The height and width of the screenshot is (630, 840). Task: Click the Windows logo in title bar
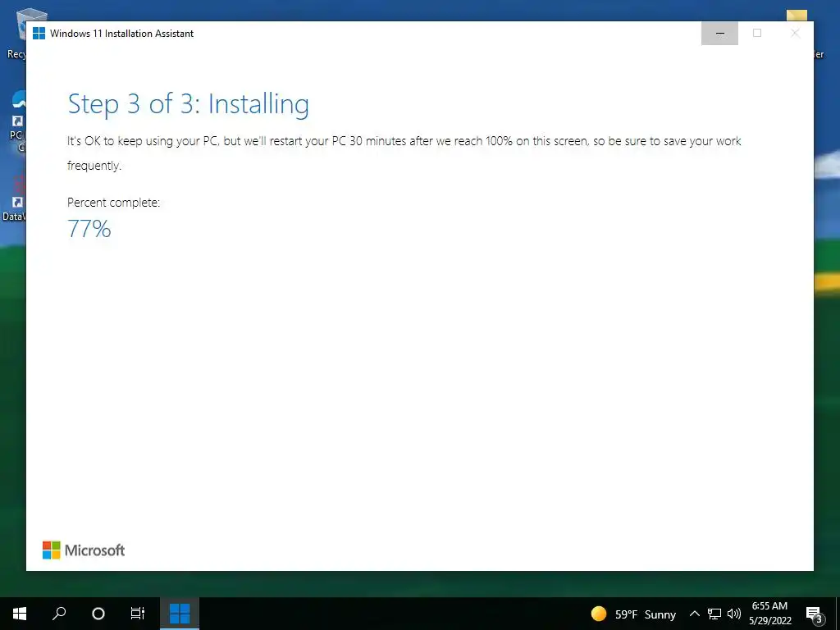tap(39, 33)
